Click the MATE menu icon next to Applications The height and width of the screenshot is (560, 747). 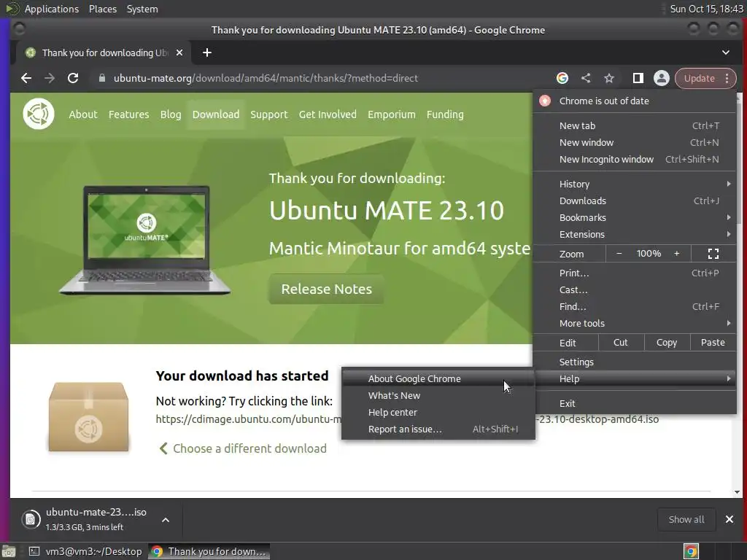point(12,9)
